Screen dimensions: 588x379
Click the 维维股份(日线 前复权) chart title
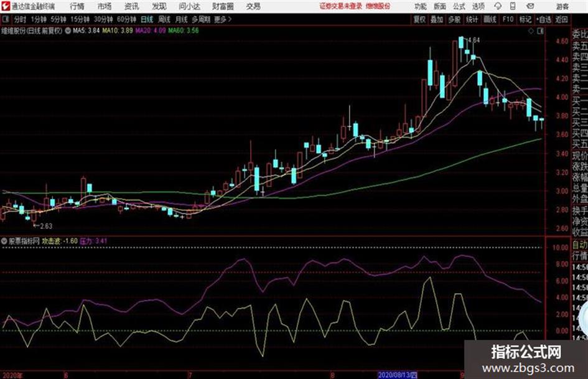coord(32,30)
